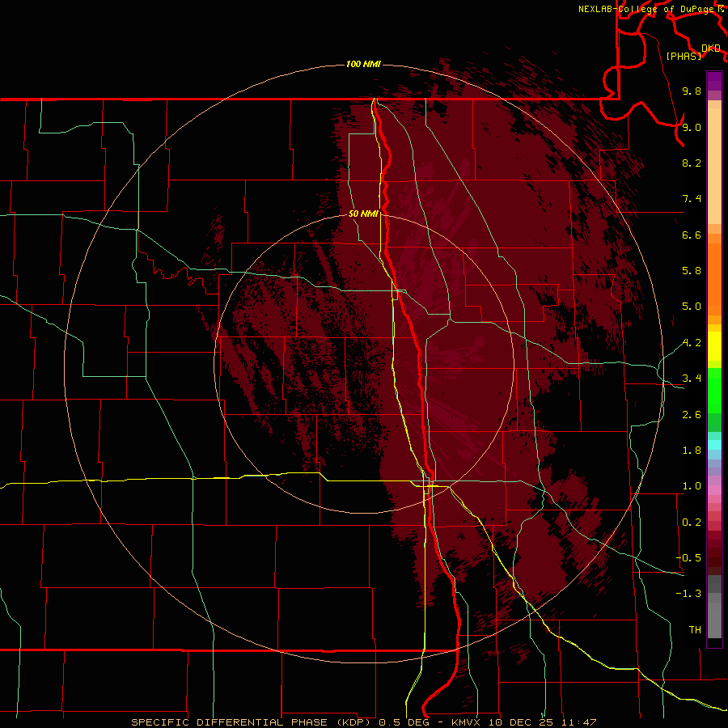Click the 7.4 color scale label
This screenshot has height=728, width=728.
(x=692, y=199)
